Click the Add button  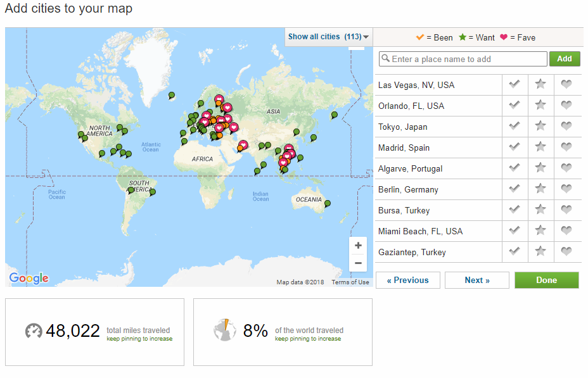(565, 59)
